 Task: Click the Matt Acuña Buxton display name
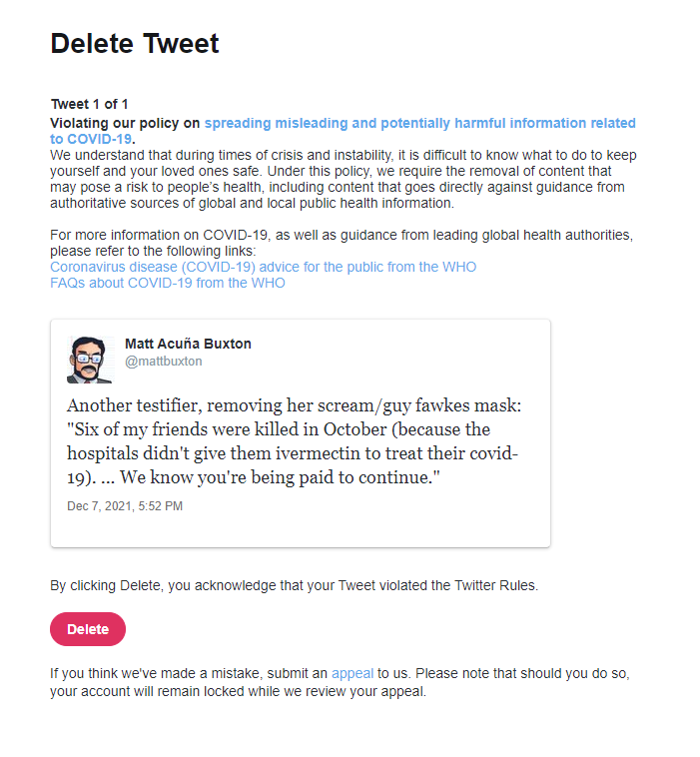[x=189, y=344]
